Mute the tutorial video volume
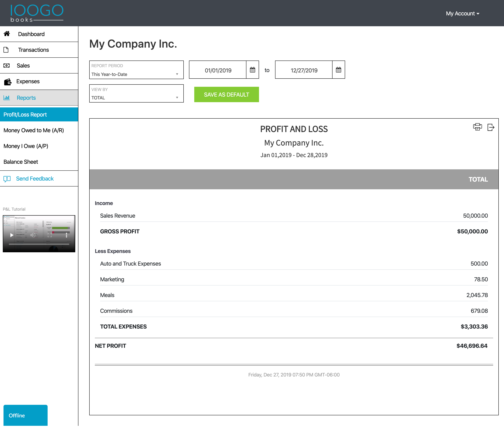The image size is (504, 430). tap(33, 235)
